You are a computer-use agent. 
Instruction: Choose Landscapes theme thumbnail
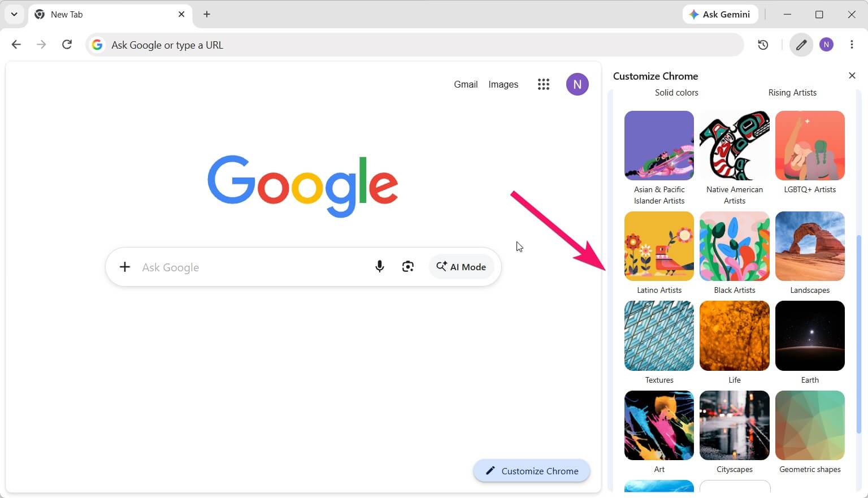pyautogui.click(x=810, y=246)
